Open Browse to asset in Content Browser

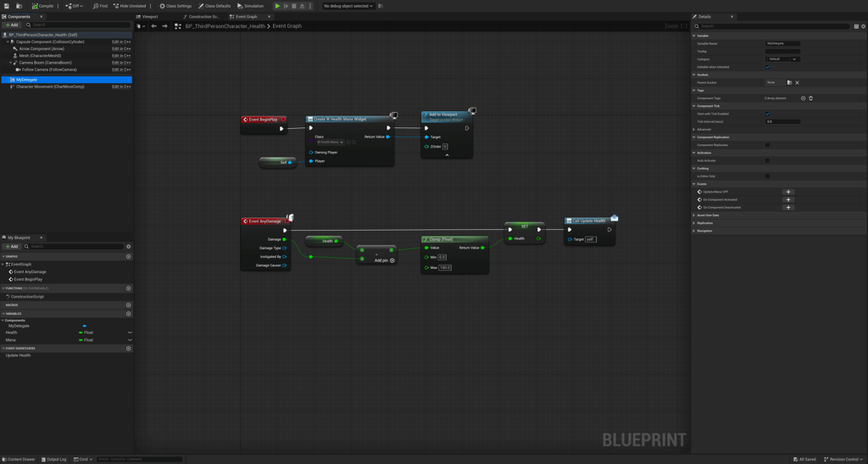click(x=19, y=6)
